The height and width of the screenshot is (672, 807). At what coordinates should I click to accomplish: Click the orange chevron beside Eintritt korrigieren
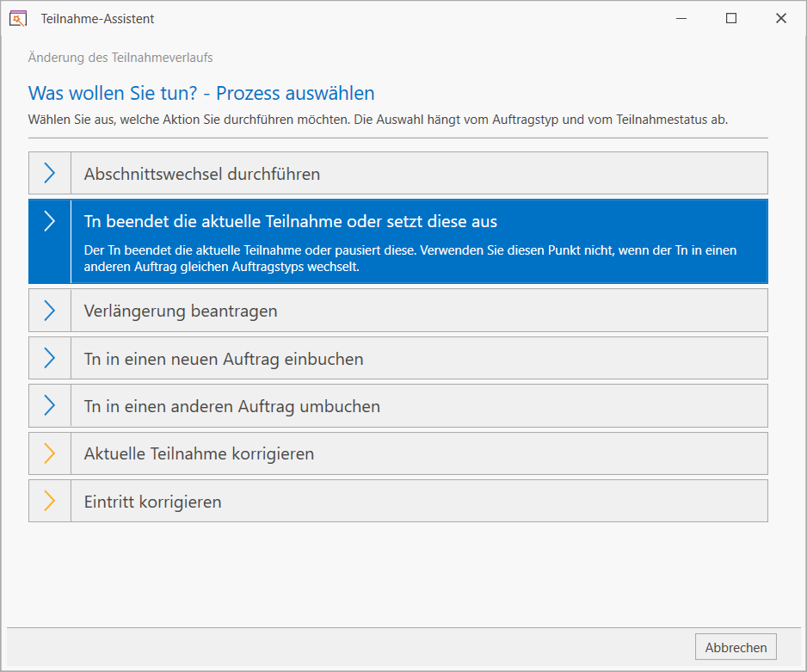coord(49,501)
